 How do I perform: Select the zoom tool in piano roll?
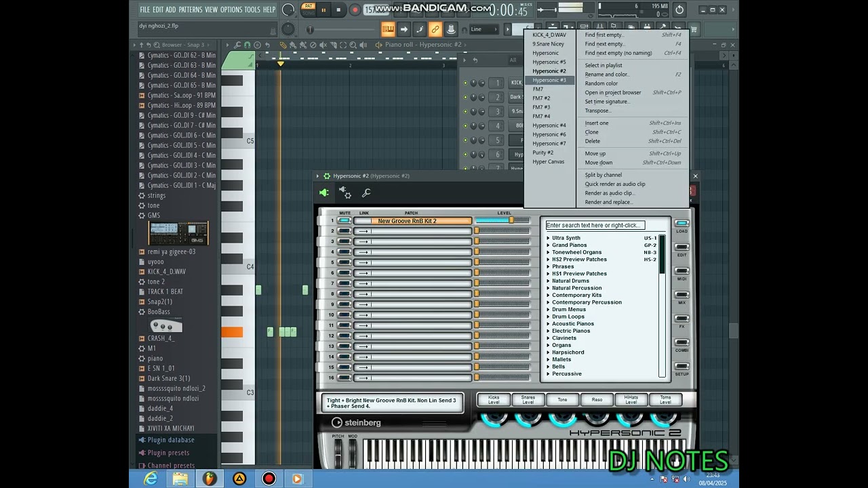pyautogui.click(x=352, y=45)
